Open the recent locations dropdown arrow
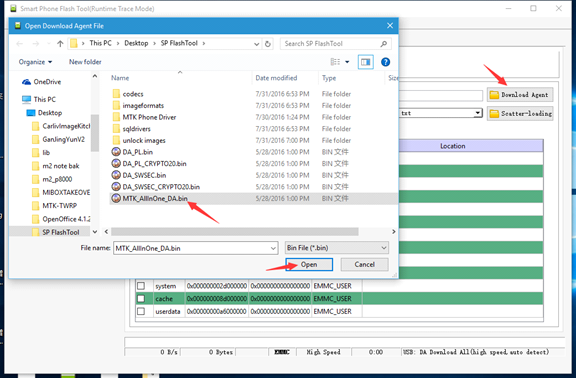The width and height of the screenshot is (576, 378). click(48, 44)
